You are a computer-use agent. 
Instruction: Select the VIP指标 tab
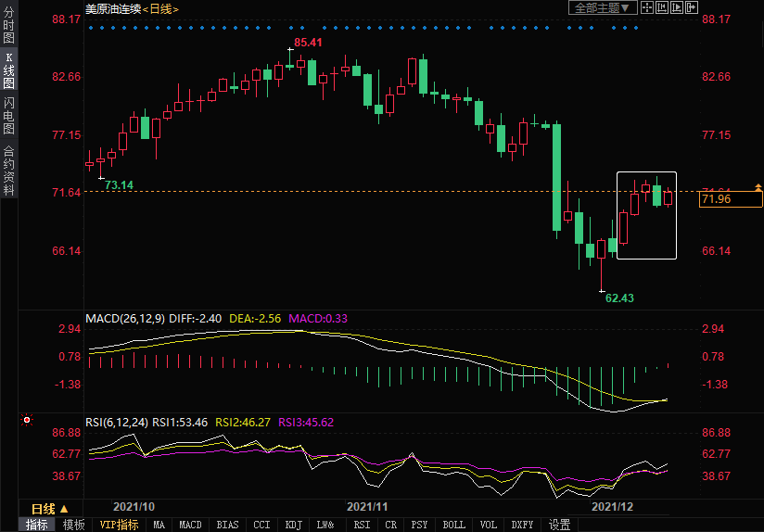119,525
